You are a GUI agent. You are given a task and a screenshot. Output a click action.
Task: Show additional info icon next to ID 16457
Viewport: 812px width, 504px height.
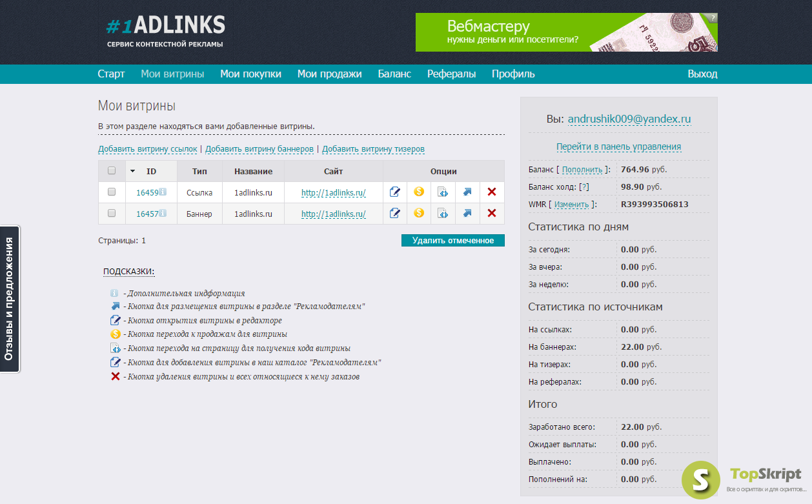point(163,213)
